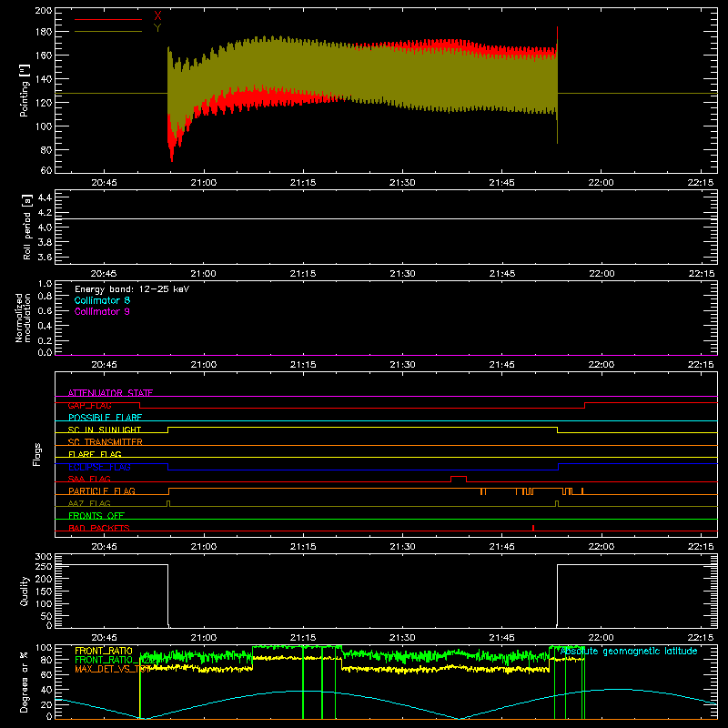Click the red legend line beside X
The width and height of the screenshot is (728, 728).
pos(108,19)
